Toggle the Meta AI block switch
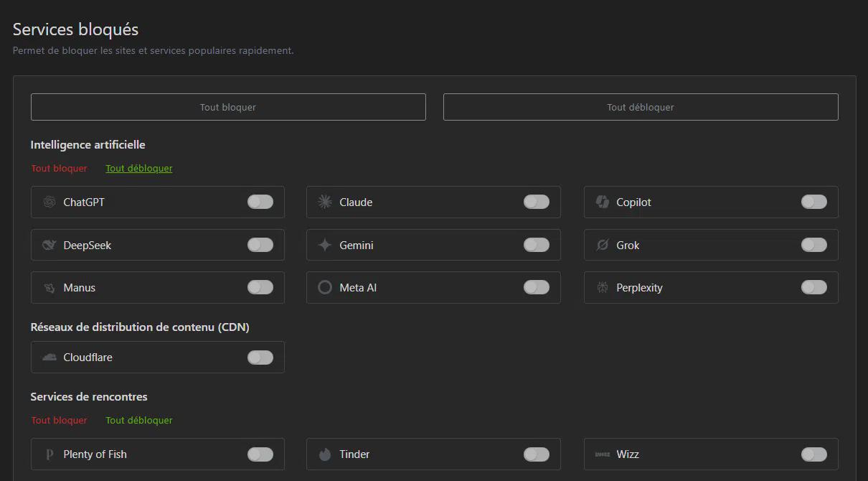Screen dimensions: 868x481 point(537,288)
